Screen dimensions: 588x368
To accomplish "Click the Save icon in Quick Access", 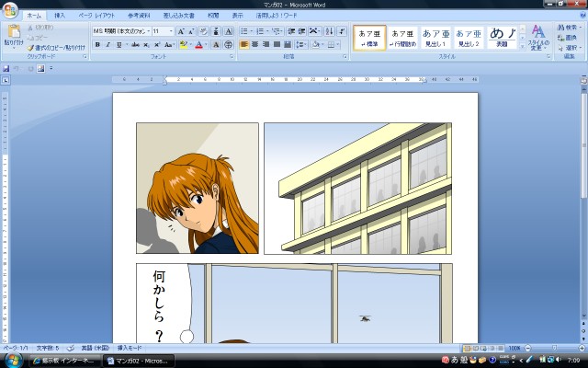I will [x=6, y=69].
